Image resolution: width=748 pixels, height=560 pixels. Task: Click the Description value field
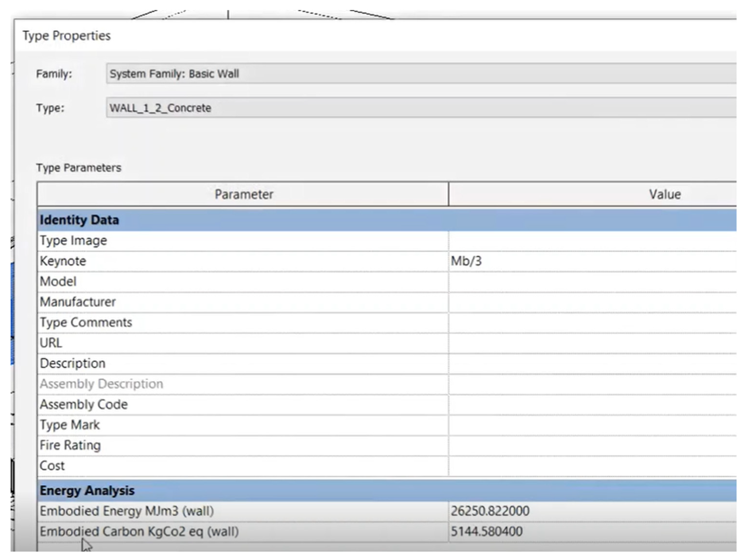592,363
